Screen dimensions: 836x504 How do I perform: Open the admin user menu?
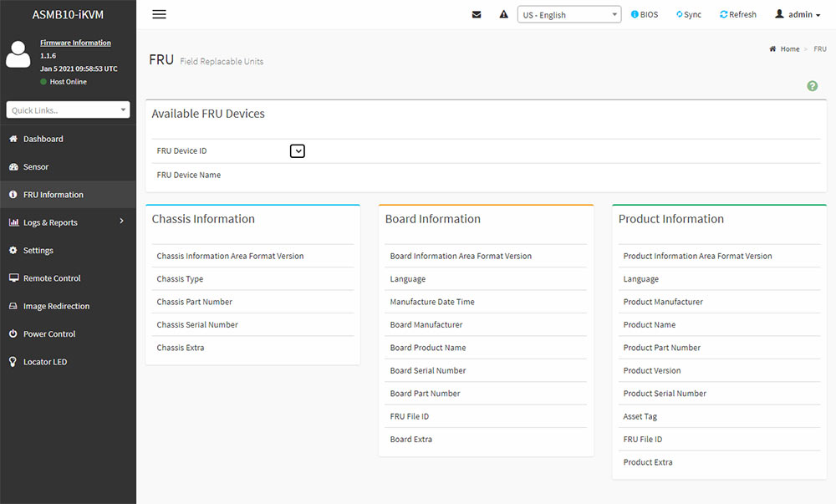(798, 14)
